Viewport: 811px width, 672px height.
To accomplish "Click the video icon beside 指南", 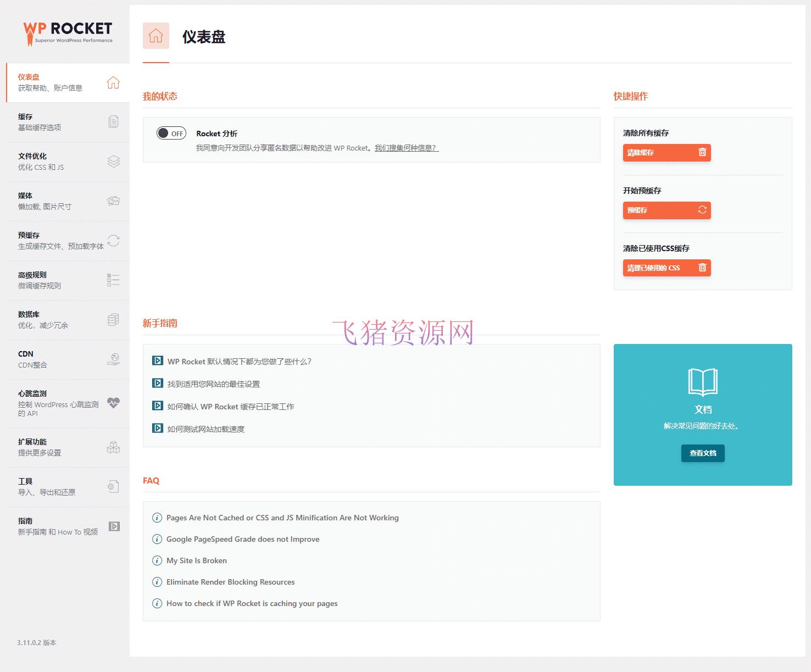I will tap(114, 526).
